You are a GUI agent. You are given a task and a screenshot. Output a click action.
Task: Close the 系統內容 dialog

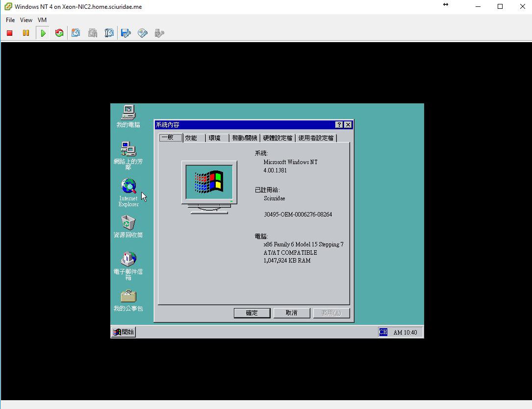348,125
